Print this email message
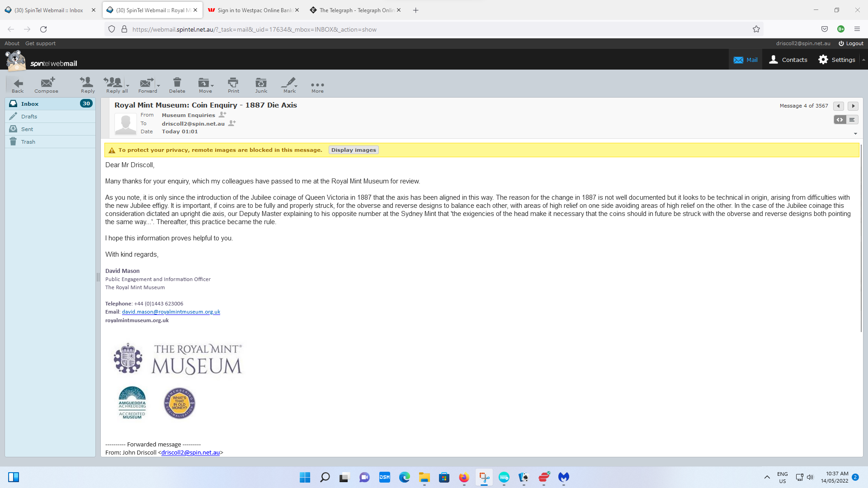 pyautogui.click(x=233, y=84)
